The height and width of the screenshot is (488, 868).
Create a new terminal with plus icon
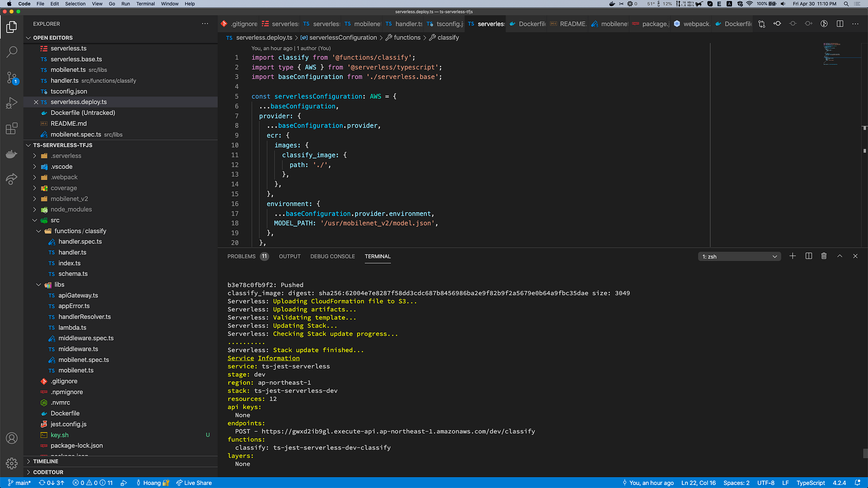click(x=792, y=256)
